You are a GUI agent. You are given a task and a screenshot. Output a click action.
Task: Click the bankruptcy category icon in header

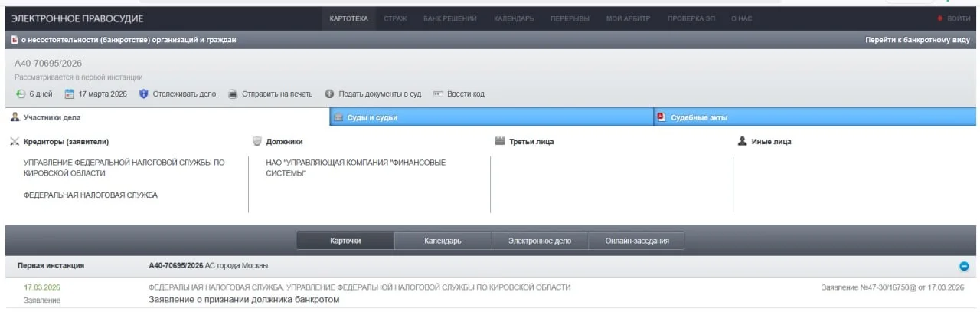15,40
